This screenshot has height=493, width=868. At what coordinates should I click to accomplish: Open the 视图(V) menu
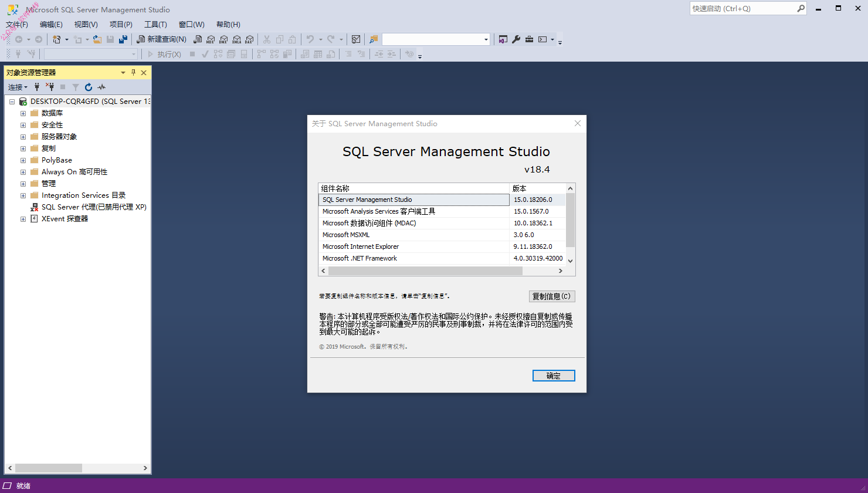pos(86,24)
